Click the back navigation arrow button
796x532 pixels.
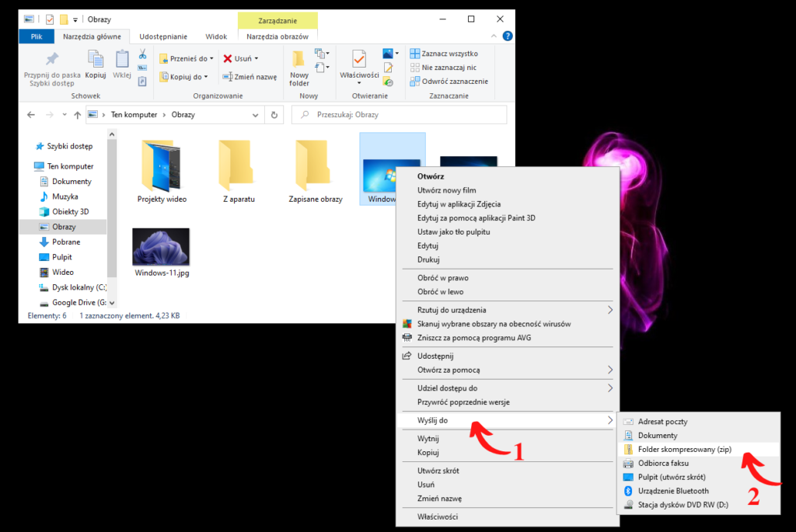click(31, 114)
